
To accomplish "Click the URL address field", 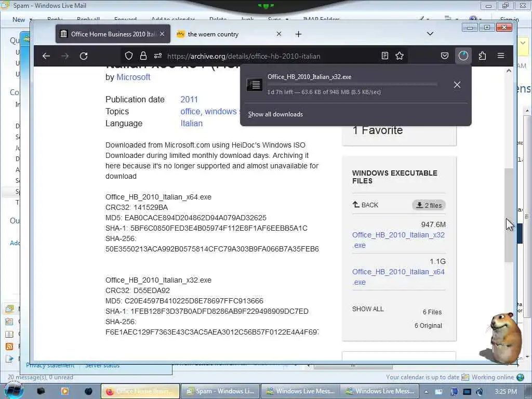I will pyautogui.click(x=264, y=56).
